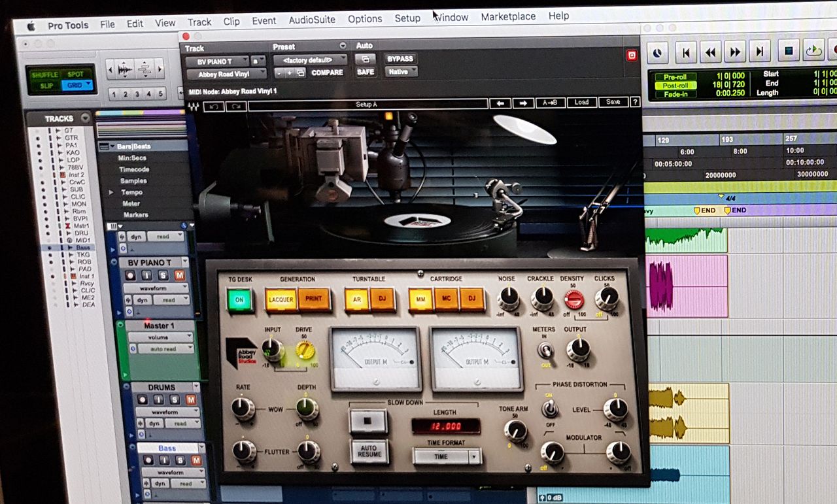The height and width of the screenshot is (504, 837).
Task: Enable automation SAFE in the plugin header
Action: 365,72
